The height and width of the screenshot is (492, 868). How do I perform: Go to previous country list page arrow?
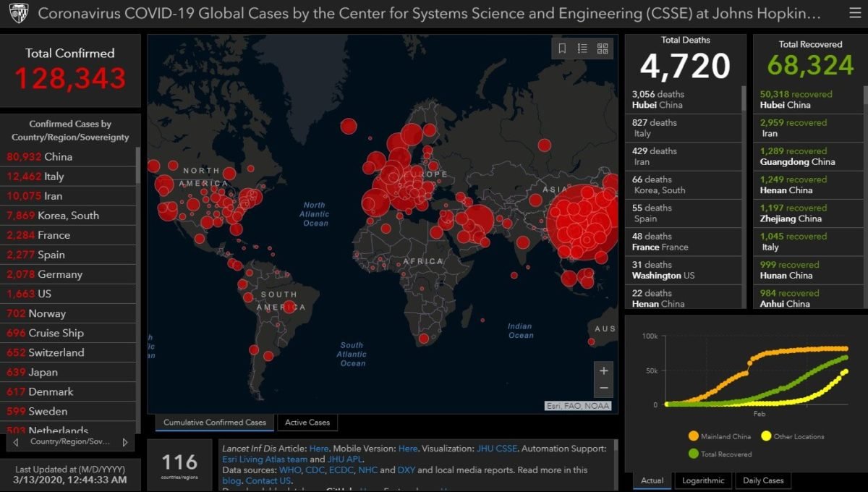tap(16, 441)
